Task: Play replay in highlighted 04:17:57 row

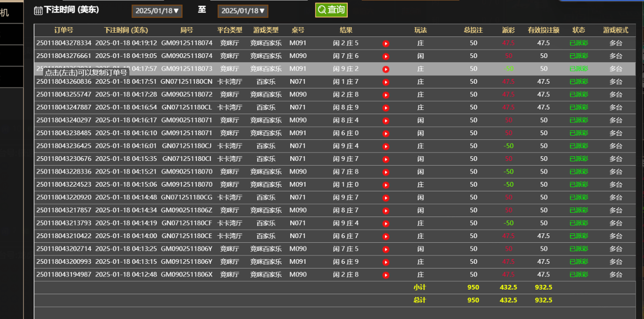Action: (386, 69)
